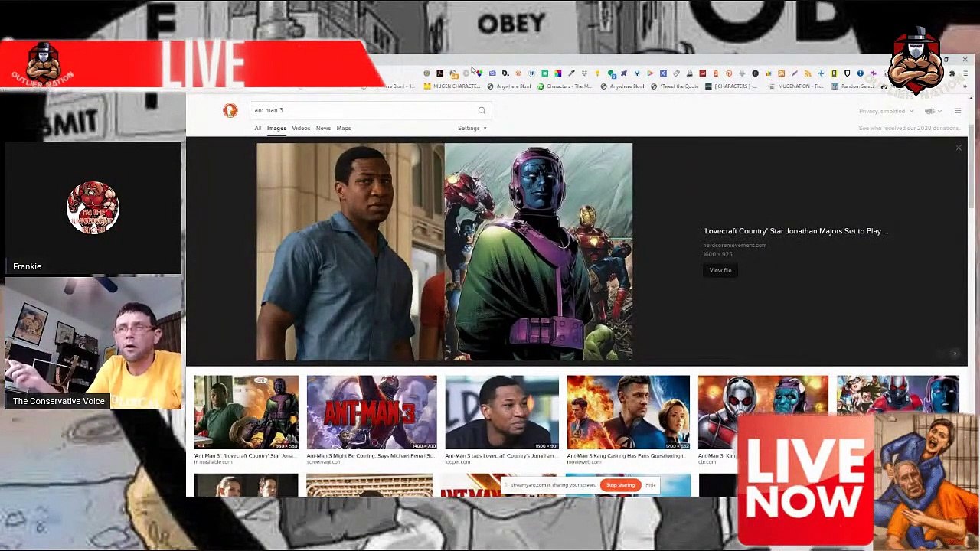Click the orange 'Stop sharing' button

pyautogui.click(x=620, y=485)
